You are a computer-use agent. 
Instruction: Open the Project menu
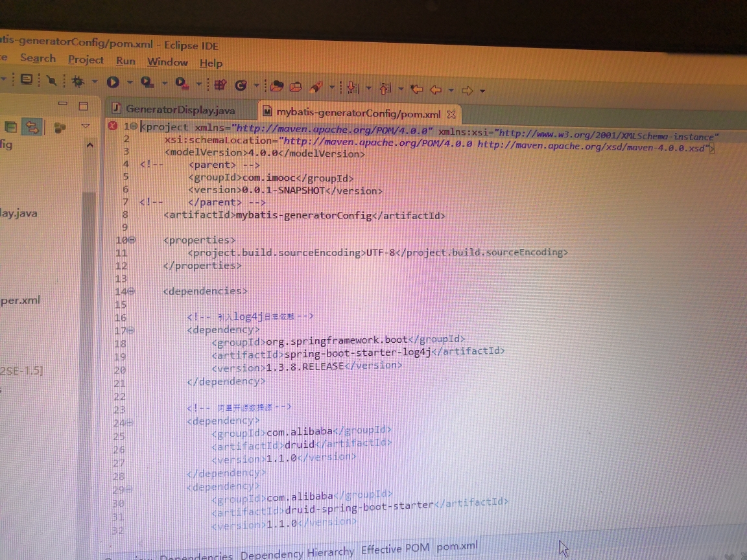(x=86, y=60)
